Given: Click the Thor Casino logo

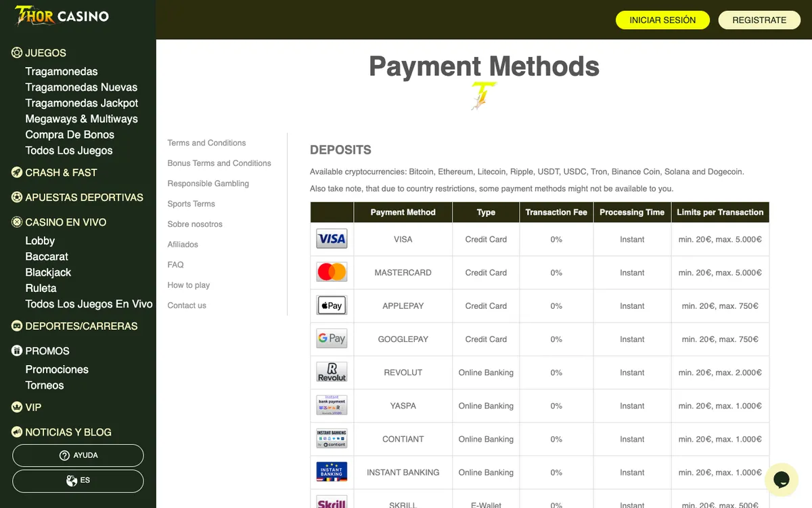Looking at the screenshot, I should click(x=62, y=15).
